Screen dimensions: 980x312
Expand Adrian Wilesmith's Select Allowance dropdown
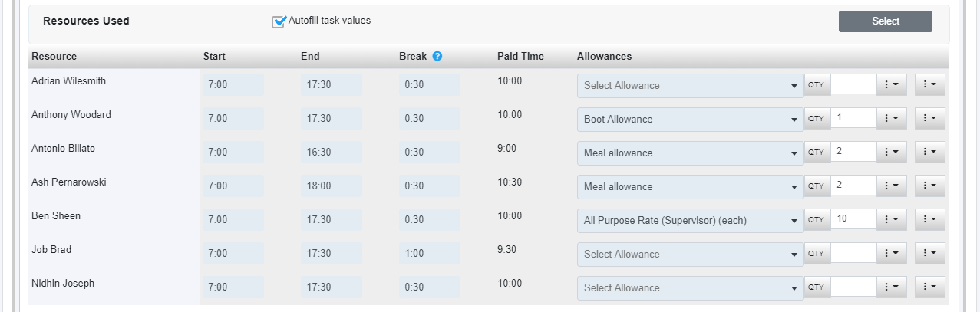tap(691, 85)
